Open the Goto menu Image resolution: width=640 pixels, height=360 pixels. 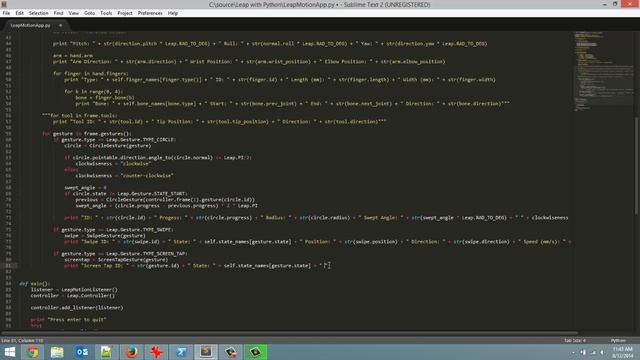(89, 13)
